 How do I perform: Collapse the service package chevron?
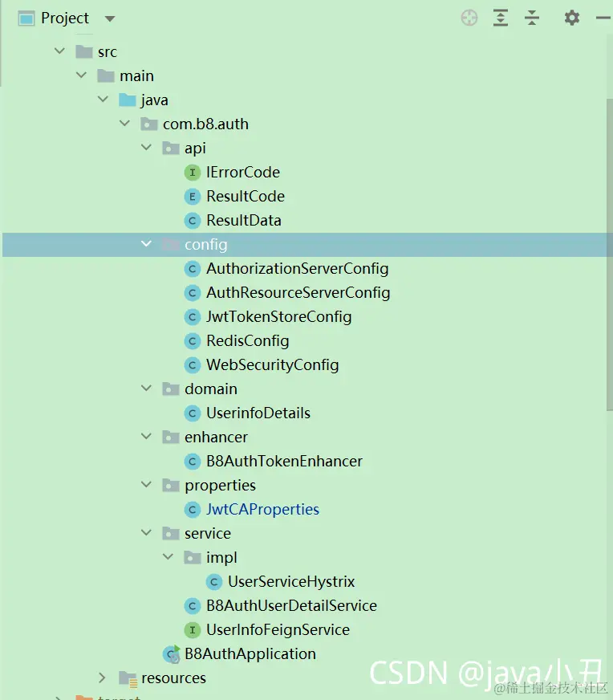click(146, 532)
